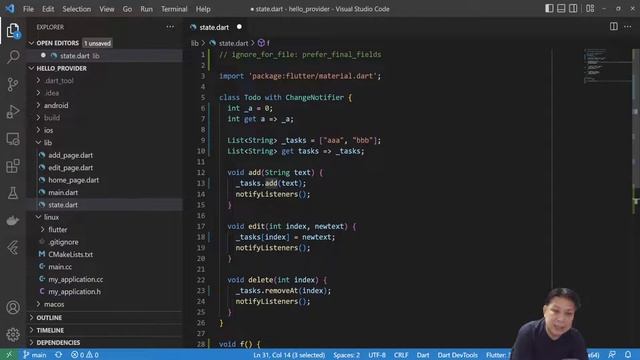This screenshot has height=360, width=640.
Task: Open the Remote Explorer view
Action: [x=13, y=139]
